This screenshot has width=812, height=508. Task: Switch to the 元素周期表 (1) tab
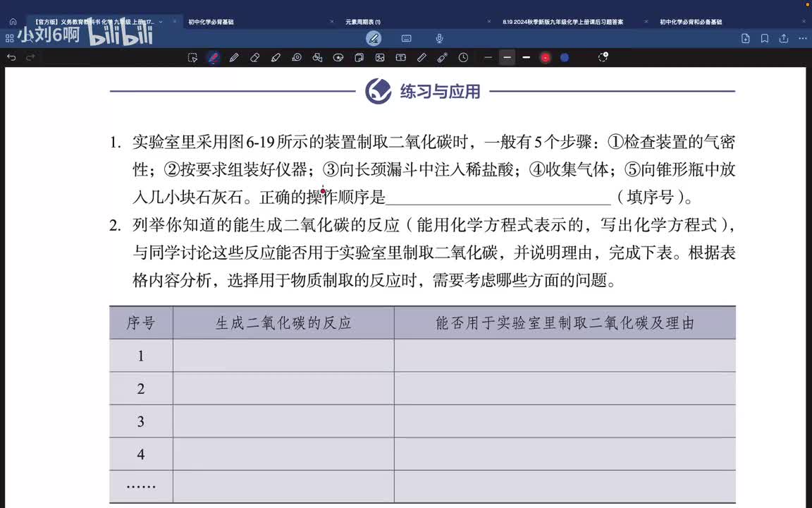point(363,22)
